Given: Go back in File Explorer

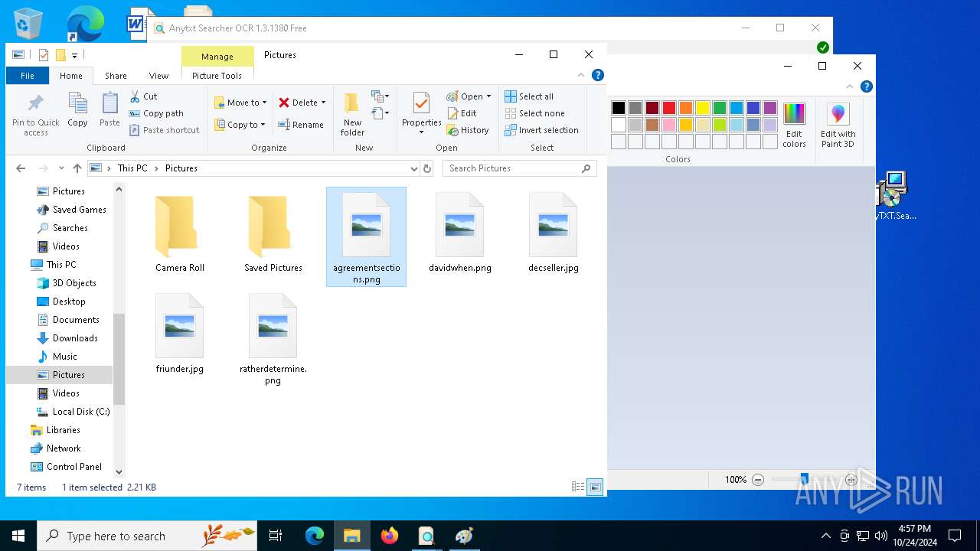Looking at the screenshot, I should coord(21,168).
